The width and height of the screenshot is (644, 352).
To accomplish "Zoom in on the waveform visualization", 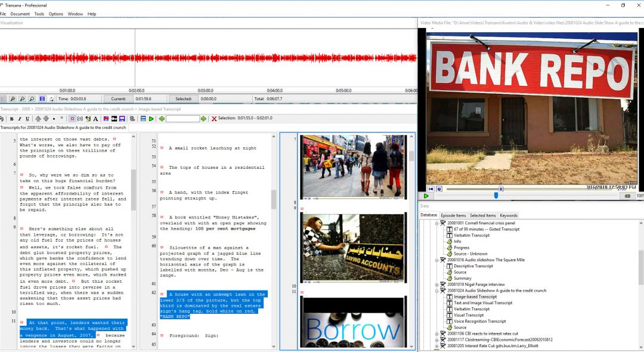I will (13, 99).
